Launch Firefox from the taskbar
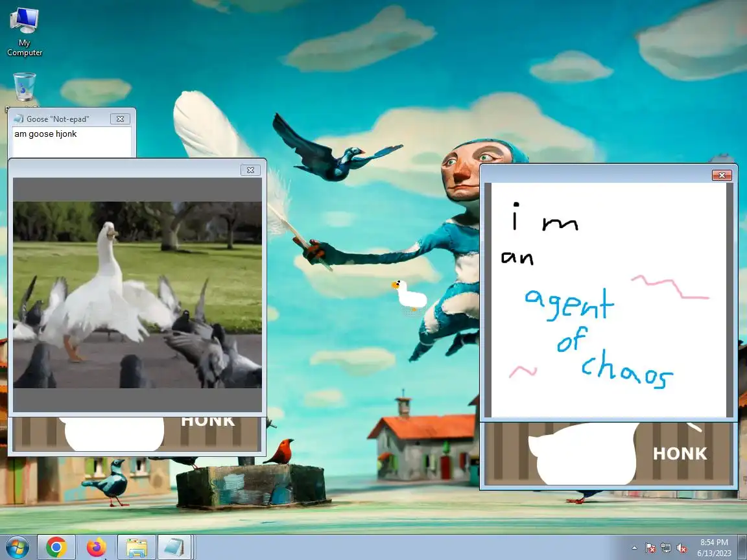The image size is (747, 560). [96, 547]
